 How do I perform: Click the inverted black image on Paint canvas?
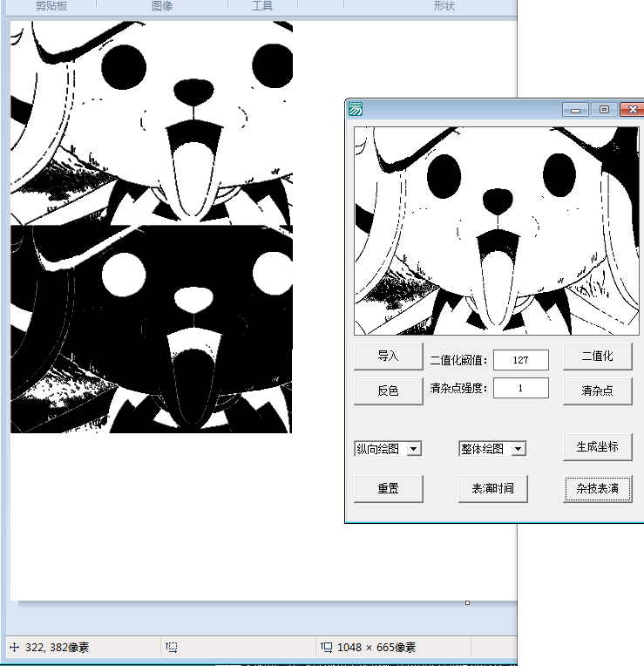(x=152, y=330)
